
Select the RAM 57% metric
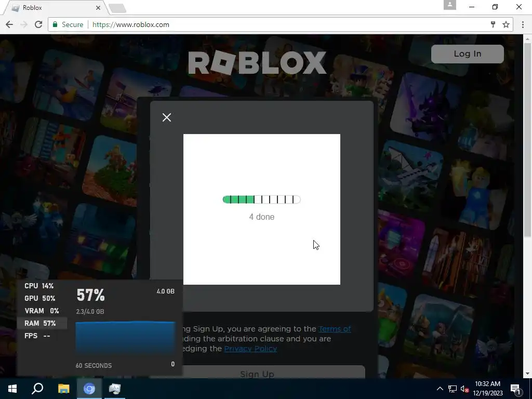pos(42,323)
